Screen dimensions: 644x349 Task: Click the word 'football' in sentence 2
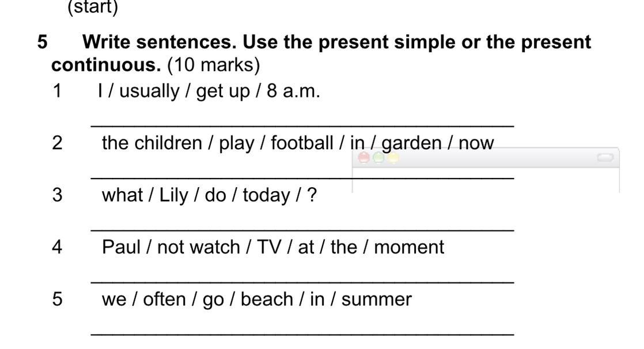point(302,143)
